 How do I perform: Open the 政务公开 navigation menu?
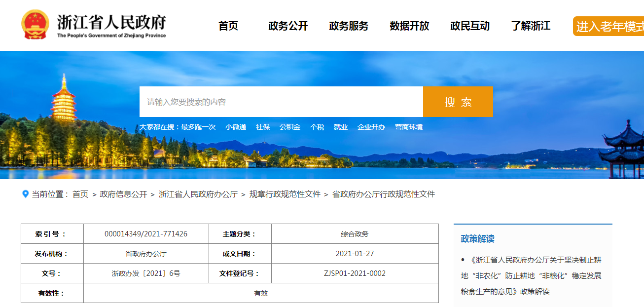point(288,26)
